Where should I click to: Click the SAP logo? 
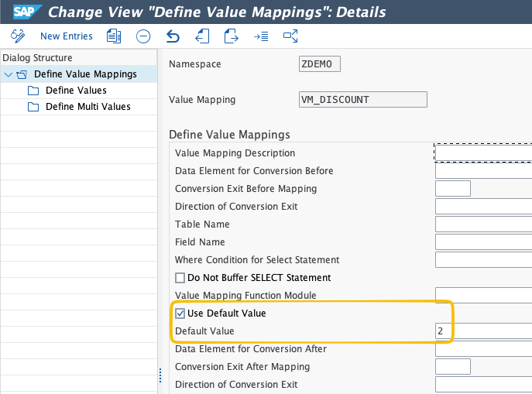(x=27, y=12)
